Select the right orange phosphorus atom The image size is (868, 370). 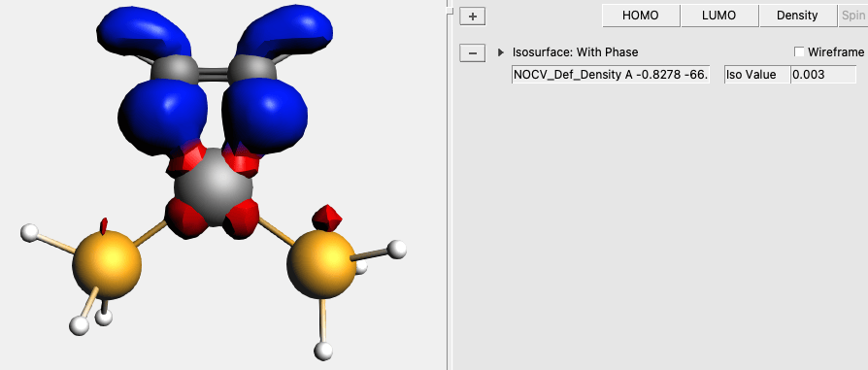tap(321, 265)
